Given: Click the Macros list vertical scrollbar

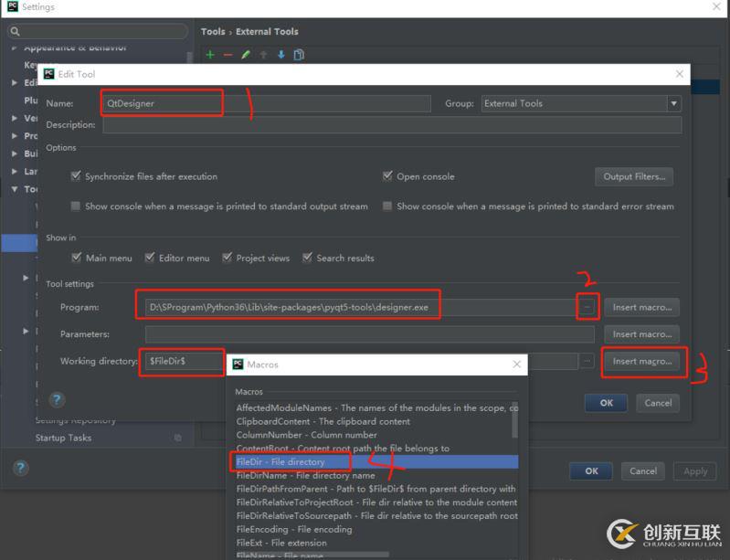Looking at the screenshot, I should pos(514,420).
